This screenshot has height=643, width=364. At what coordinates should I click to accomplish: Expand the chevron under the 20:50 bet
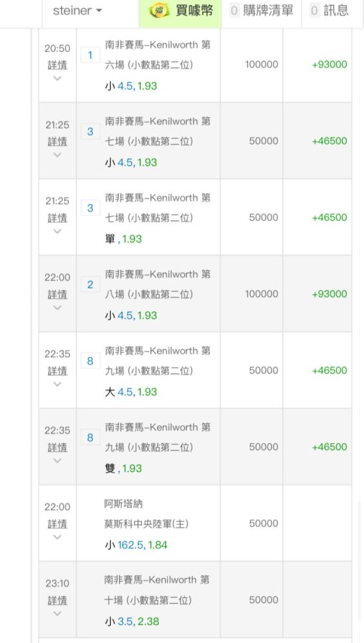pyautogui.click(x=57, y=78)
